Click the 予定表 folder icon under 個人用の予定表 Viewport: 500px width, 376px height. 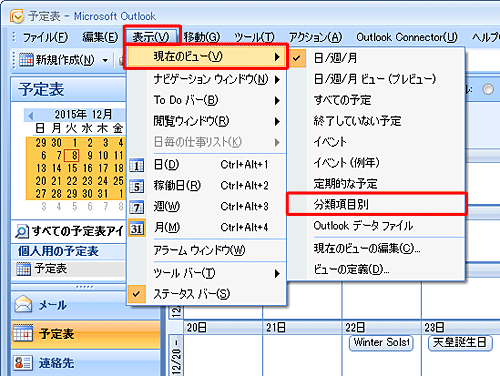(x=23, y=269)
